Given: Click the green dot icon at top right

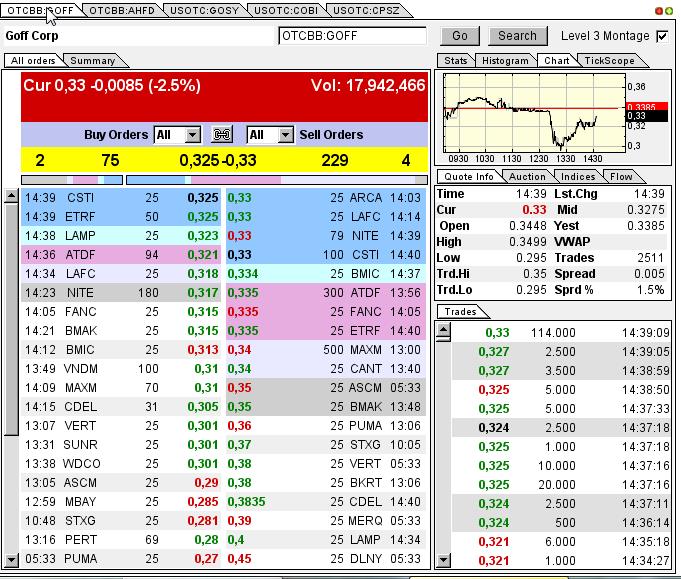Looking at the screenshot, I should (669, 11).
